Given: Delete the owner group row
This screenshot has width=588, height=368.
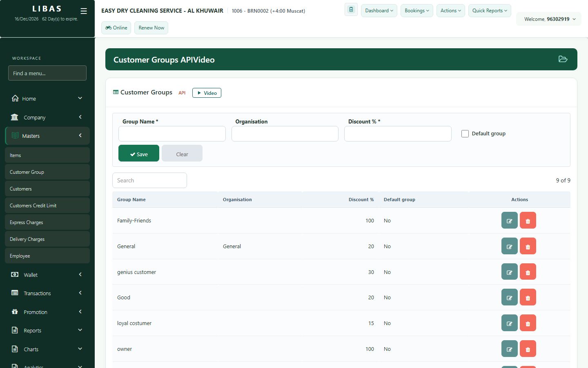Looking at the screenshot, I should (528, 349).
